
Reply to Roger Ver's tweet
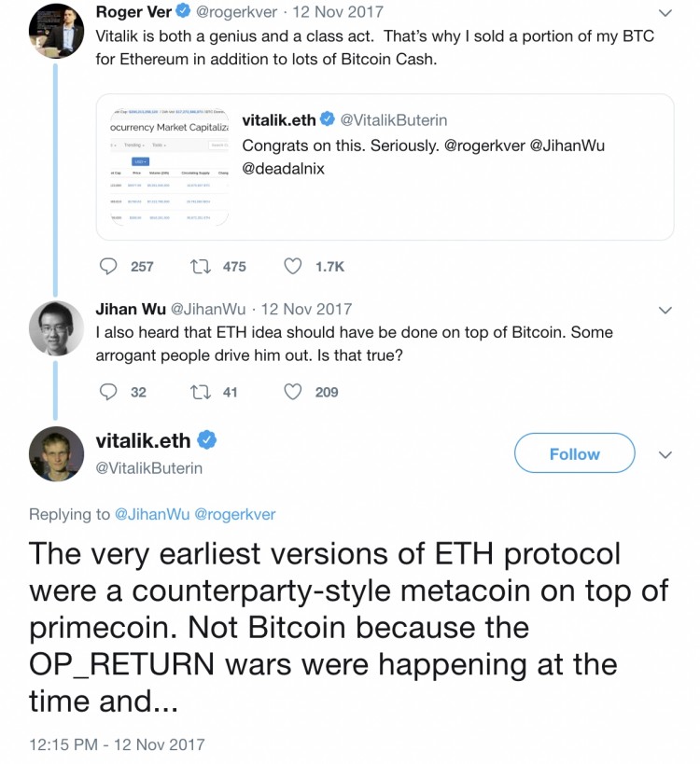(x=107, y=266)
